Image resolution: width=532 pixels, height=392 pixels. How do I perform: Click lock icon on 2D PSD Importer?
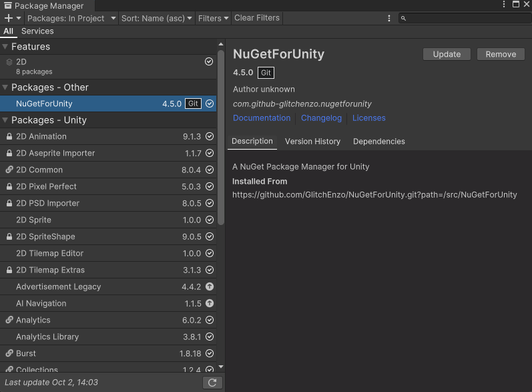coord(9,203)
